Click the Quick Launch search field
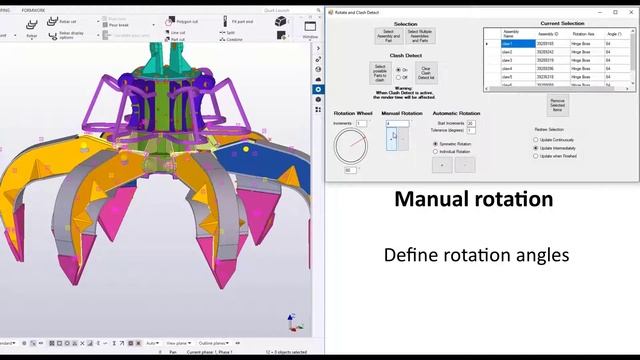Viewport: 640px width, 360px height. point(289,10)
